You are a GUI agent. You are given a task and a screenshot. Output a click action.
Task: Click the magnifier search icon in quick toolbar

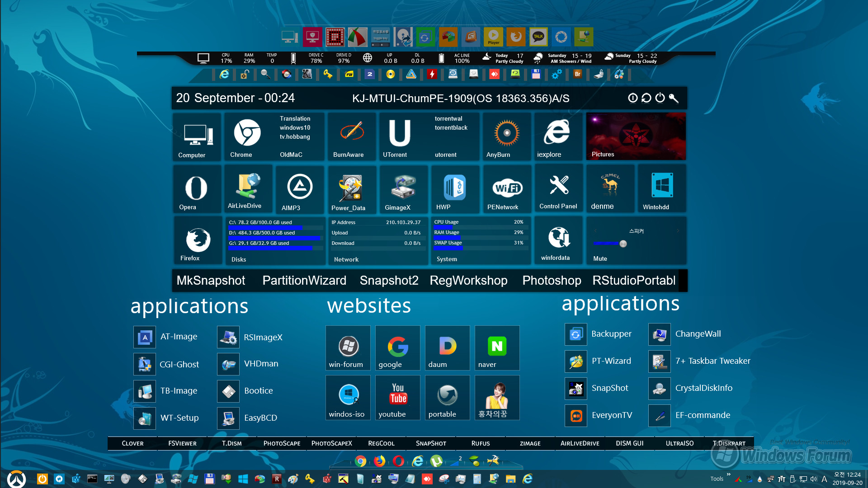tap(265, 74)
